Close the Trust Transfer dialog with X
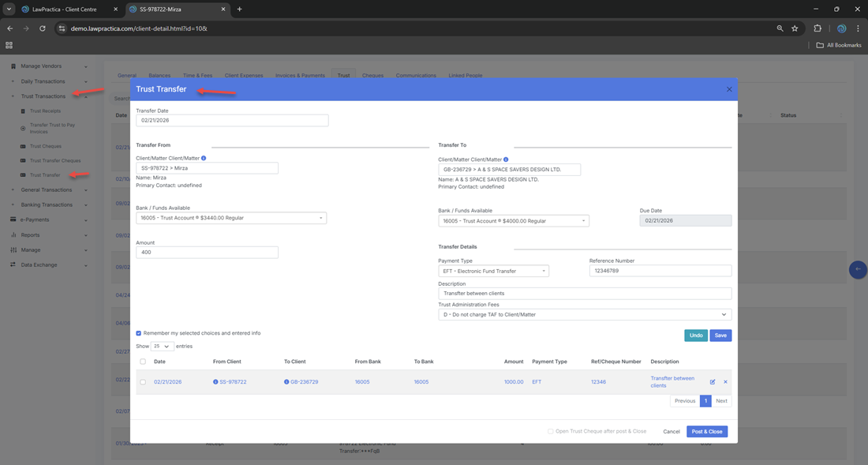Image resolution: width=868 pixels, height=465 pixels. 729,89
